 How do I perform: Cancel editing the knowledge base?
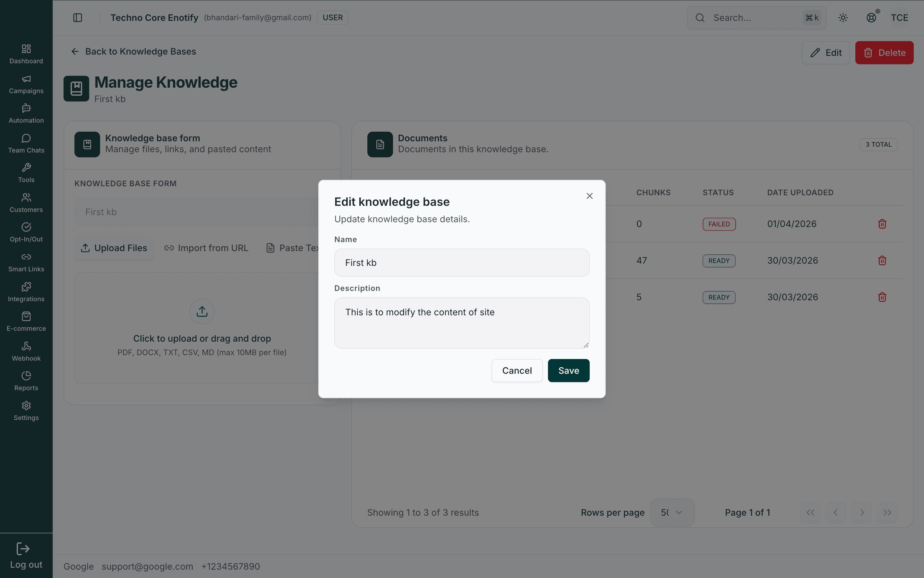coord(517,371)
